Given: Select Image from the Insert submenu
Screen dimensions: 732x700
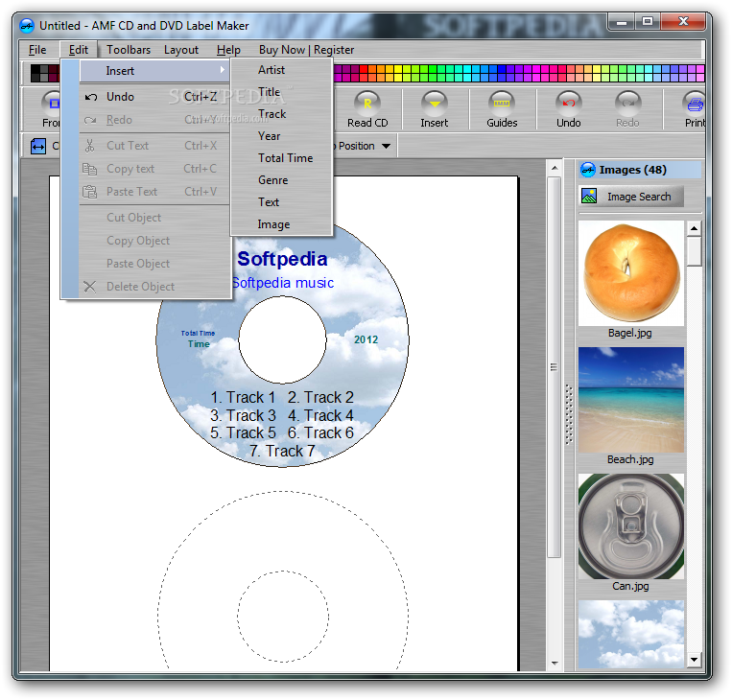Looking at the screenshot, I should [282, 224].
